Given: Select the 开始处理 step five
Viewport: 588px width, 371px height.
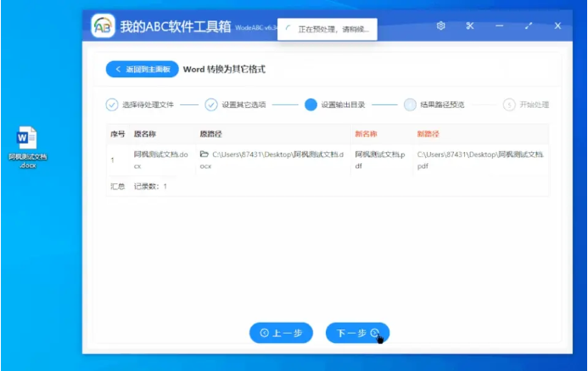Looking at the screenshot, I should coord(526,104).
